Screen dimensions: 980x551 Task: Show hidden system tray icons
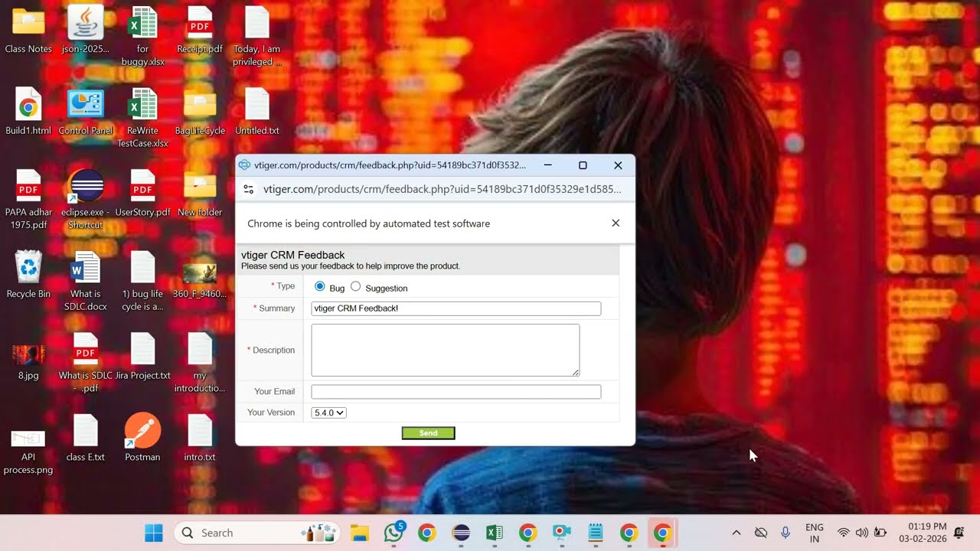click(737, 533)
